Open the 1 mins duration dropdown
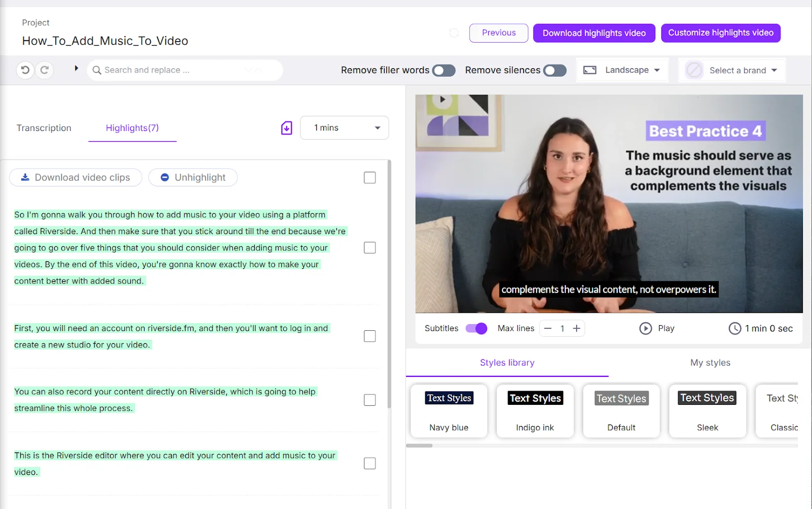Image resolution: width=812 pixels, height=509 pixels. pos(344,128)
